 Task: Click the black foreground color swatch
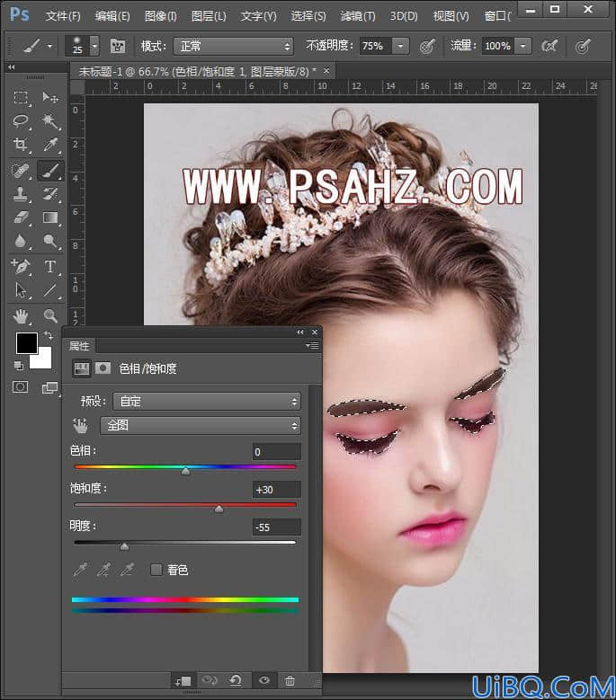click(27, 343)
